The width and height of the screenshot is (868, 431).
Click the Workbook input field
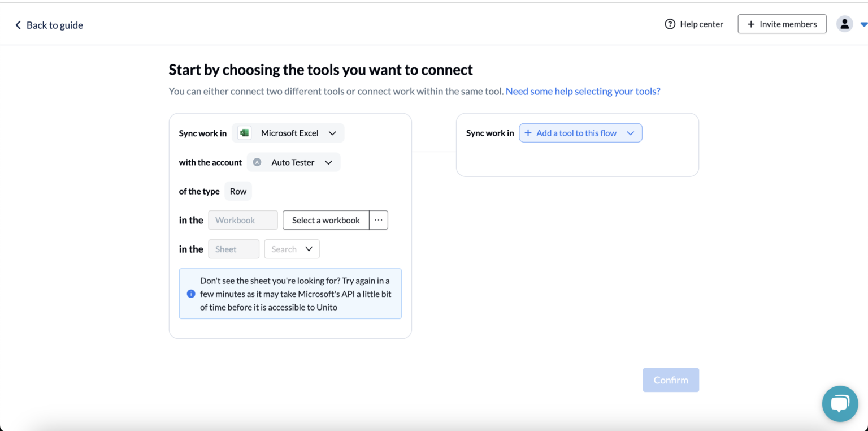(242, 220)
